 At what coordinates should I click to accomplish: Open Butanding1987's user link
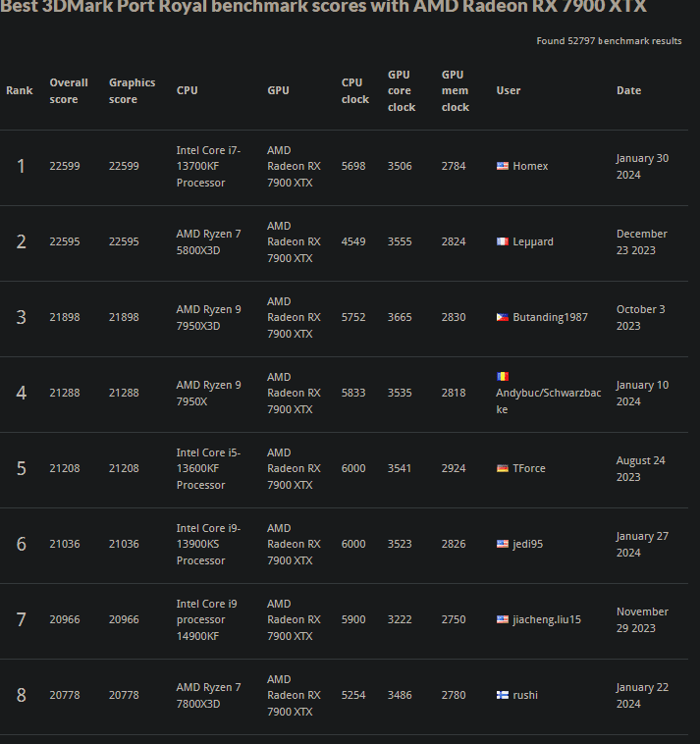[x=550, y=317]
